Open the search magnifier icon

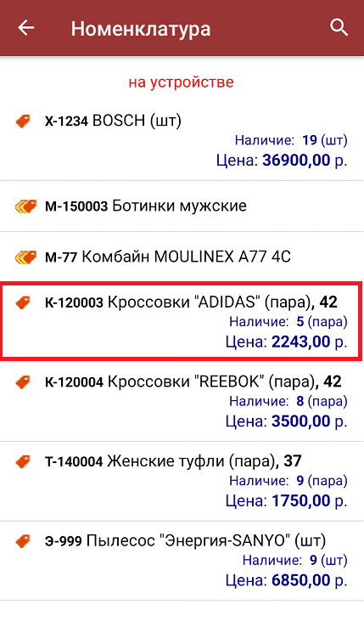[x=339, y=27]
